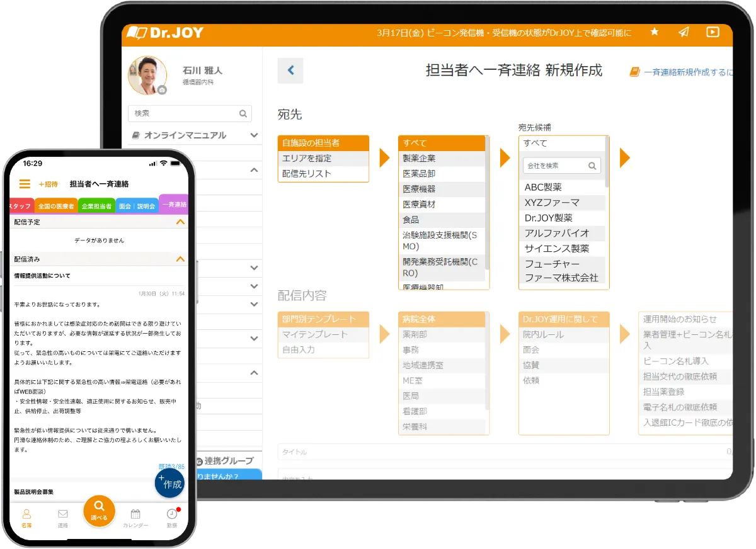756x549 pixels.
Task: Click the paper plane icon in tablet header
Action: click(x=684, y=32)
